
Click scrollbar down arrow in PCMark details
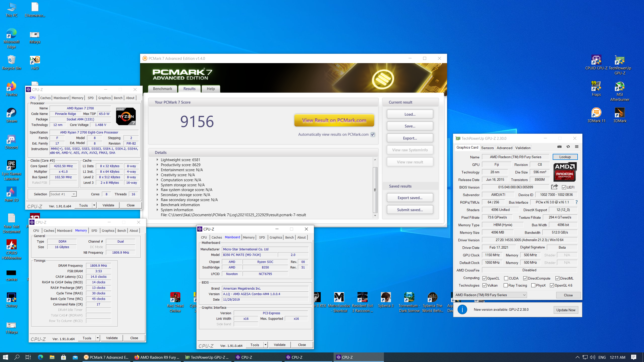click(x=375, y=215)
